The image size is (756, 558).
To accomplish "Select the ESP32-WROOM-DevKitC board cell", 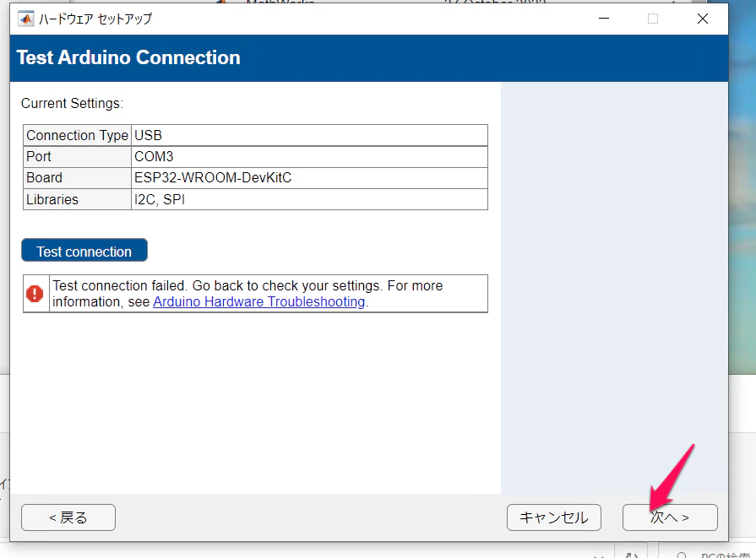I will (x=309, y=178).
